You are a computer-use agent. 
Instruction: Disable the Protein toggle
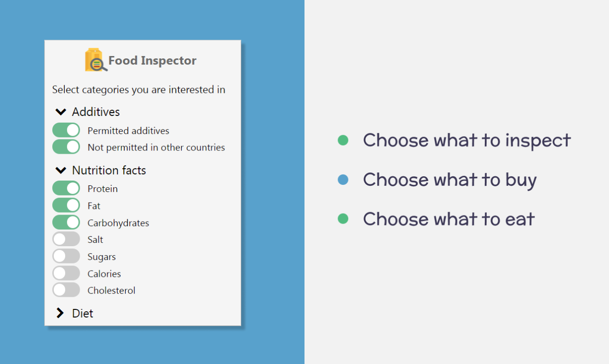coord(66,189)
